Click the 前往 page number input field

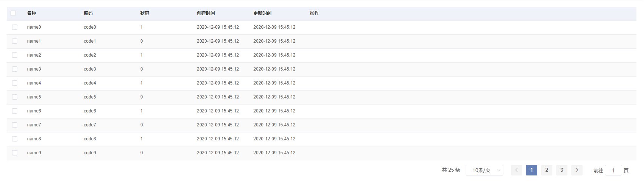(x=613, y=171)
